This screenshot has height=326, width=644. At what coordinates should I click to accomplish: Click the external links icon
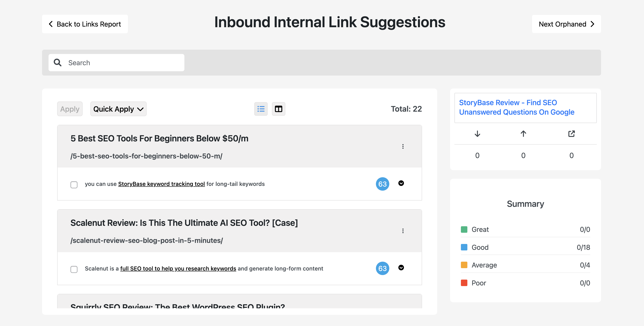572,134
